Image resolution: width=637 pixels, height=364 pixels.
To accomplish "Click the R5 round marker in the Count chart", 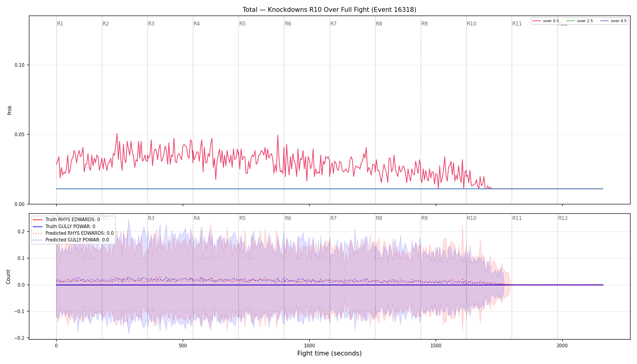I will click(242, 218).
